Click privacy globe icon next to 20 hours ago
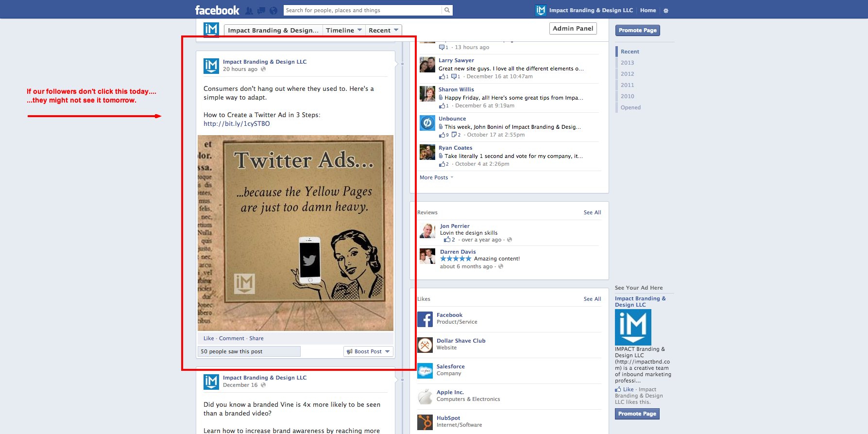 coord(263,69)
